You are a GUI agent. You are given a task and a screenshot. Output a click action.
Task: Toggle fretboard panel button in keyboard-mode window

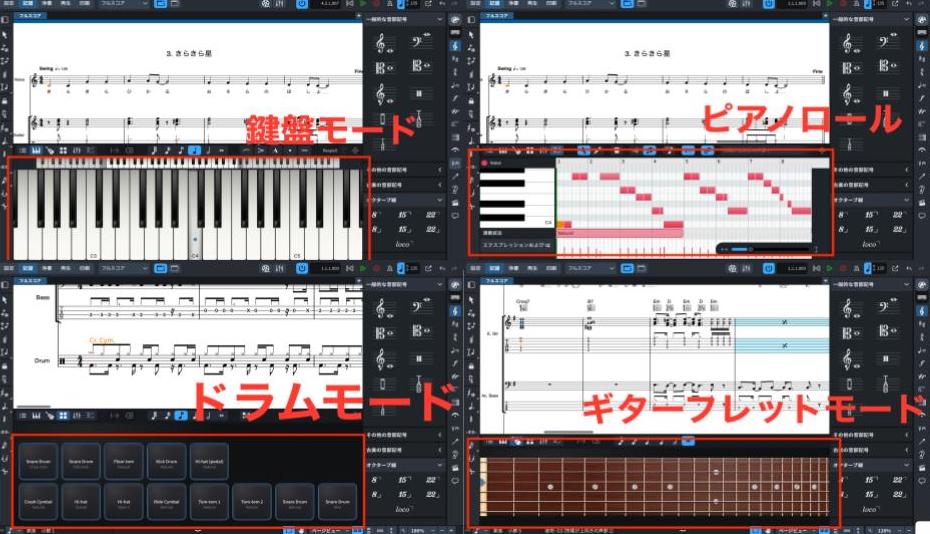tap(50, 151)
